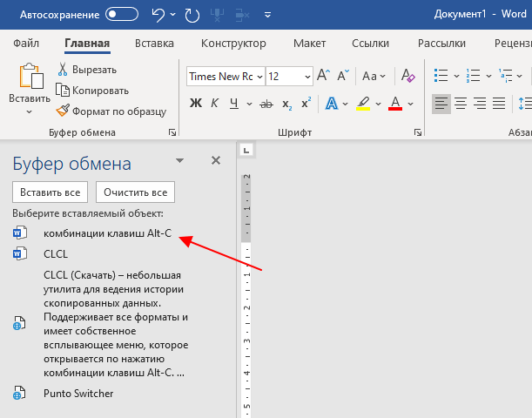Viewport: 532px width, 418px height.
Task: Open the font size 12 dropdown
Action: click(x=307, y=77)
